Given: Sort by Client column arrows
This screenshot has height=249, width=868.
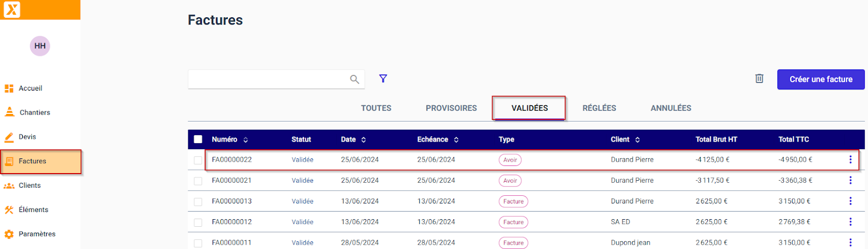Looking at the screenshot, I should point(637,140).
